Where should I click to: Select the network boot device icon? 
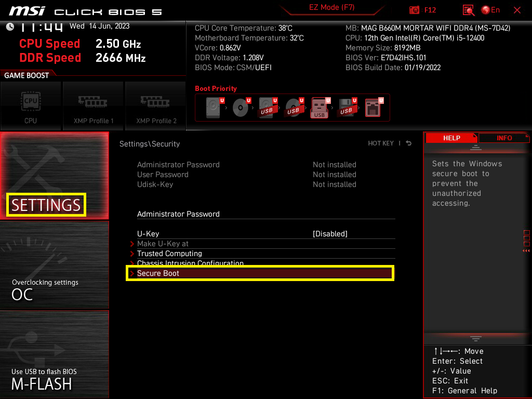374,108
